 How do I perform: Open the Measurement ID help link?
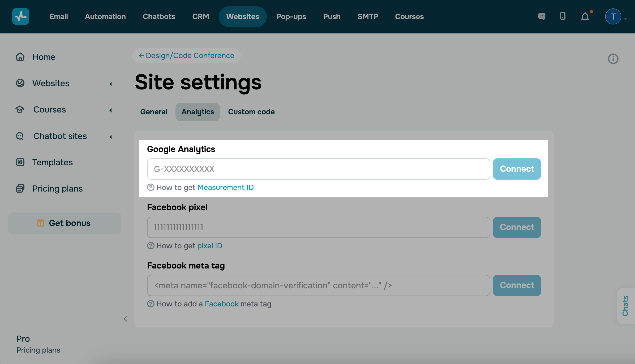[225, 187]
